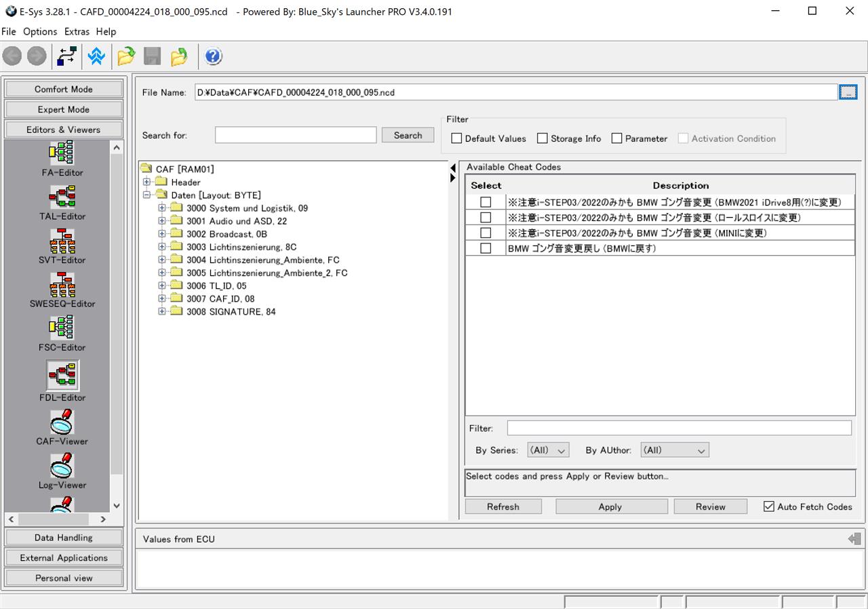Open the By AUthor dropdown
This screenshot has height=609, width=868.
[x=675, y=450]
